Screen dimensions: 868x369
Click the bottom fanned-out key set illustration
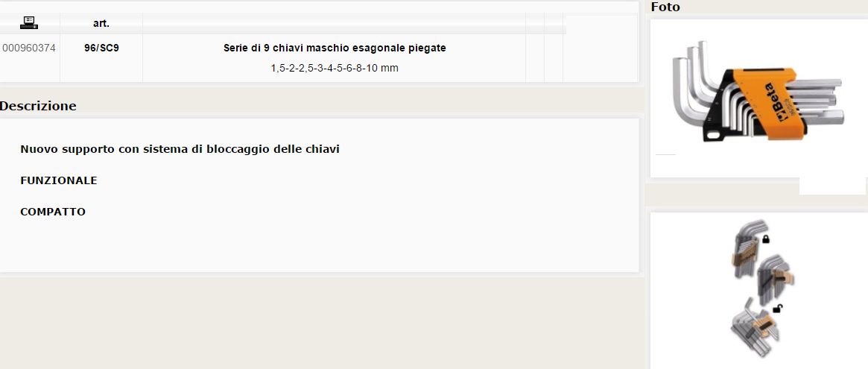tap(755, 328)
